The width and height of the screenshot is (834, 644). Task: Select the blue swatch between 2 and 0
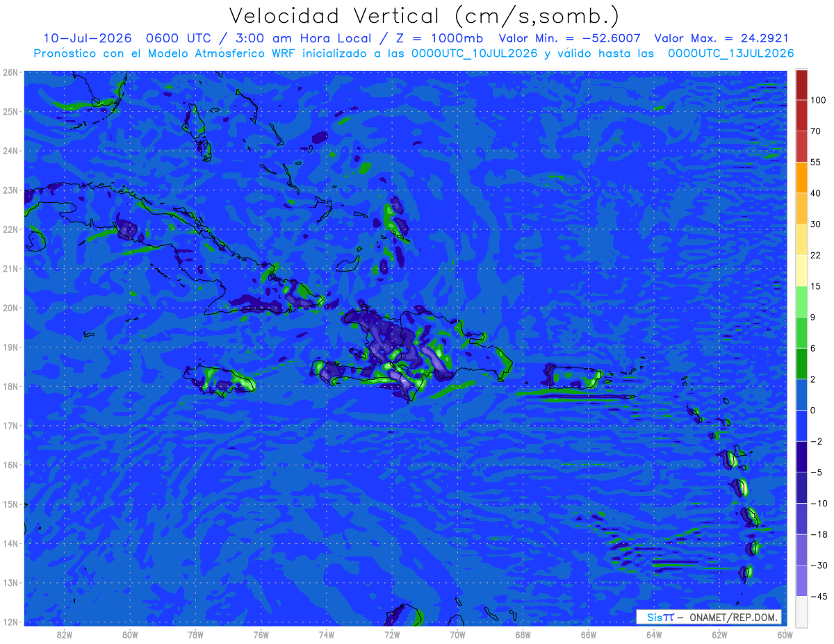click(801, 395)
